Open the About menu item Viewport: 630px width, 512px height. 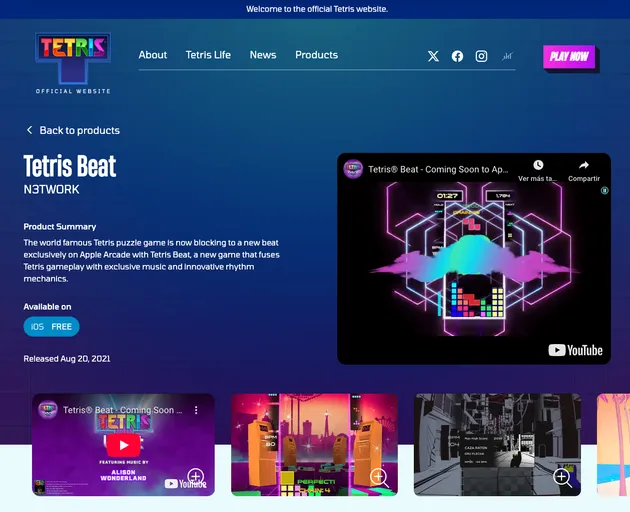coord(153,55)
